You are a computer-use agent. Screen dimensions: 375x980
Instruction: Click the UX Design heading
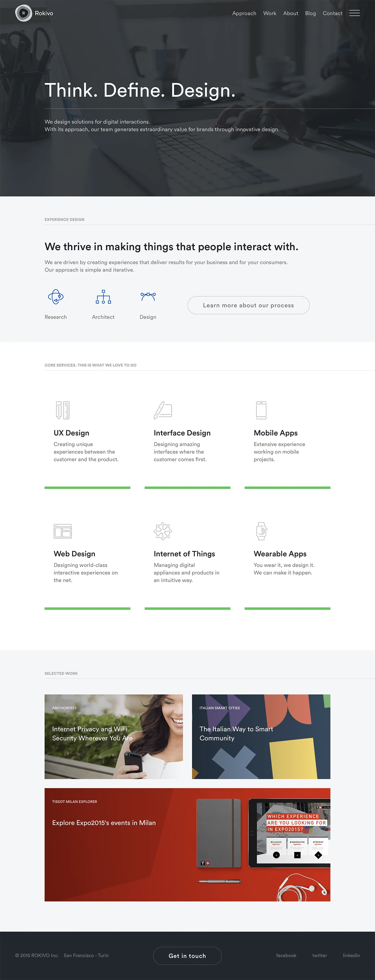click(71, 433)
